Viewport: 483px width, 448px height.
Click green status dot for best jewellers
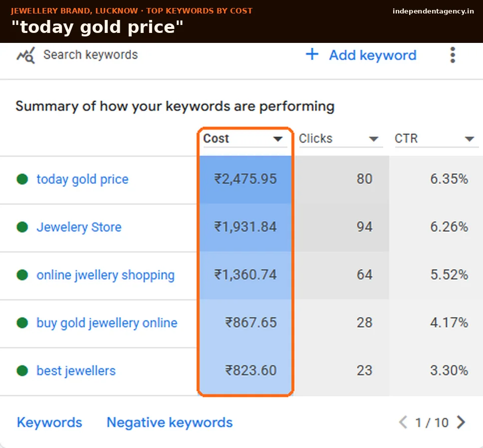pyautogui.click(x=22, y=370)
